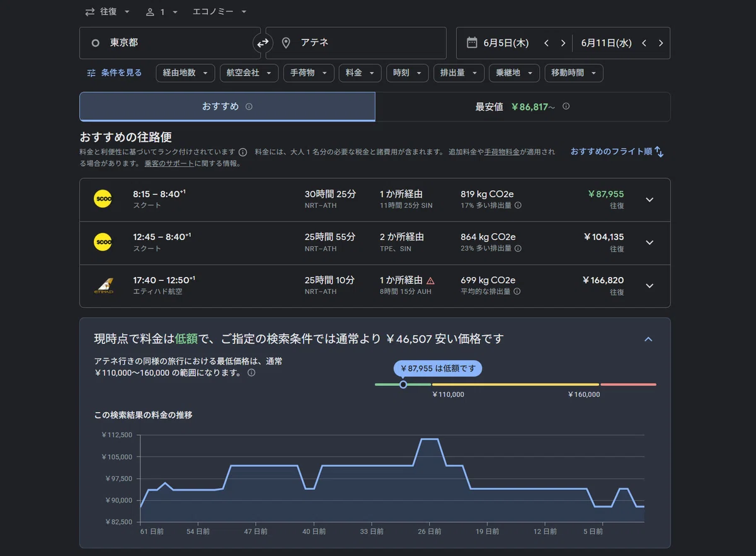
Task: Click info icon after ランク付けされています
Action: coord(243,152)
